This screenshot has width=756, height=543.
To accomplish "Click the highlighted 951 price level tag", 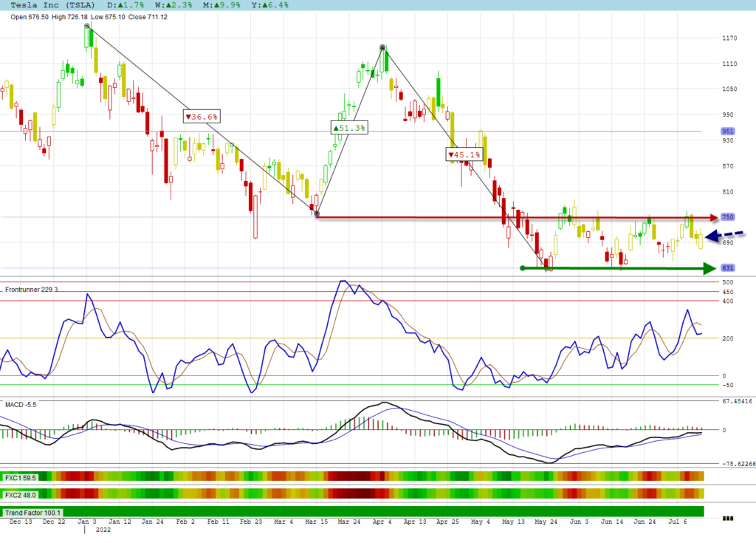I will [x=727, y=132].
